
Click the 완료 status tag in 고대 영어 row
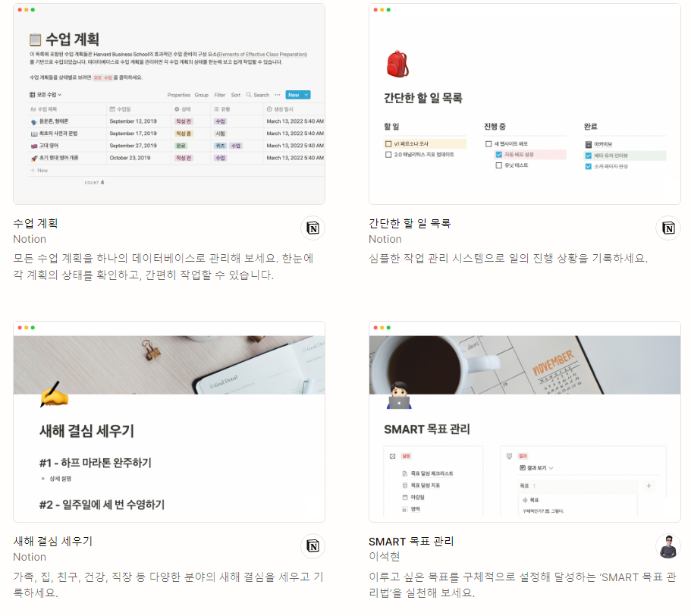(x=181, y=146)
